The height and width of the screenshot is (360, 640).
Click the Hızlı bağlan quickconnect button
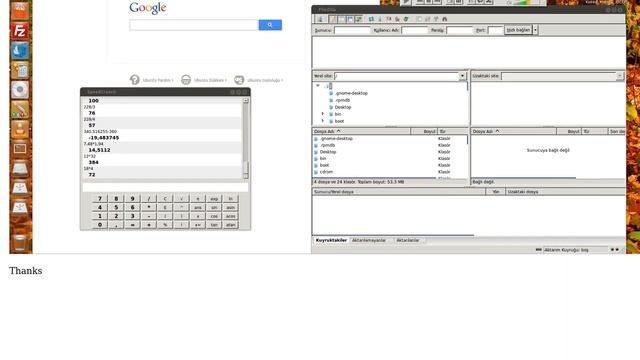tap(518, 30)
